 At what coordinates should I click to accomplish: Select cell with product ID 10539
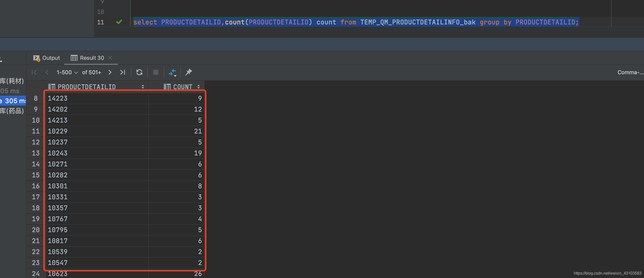(x=97, y=252)
